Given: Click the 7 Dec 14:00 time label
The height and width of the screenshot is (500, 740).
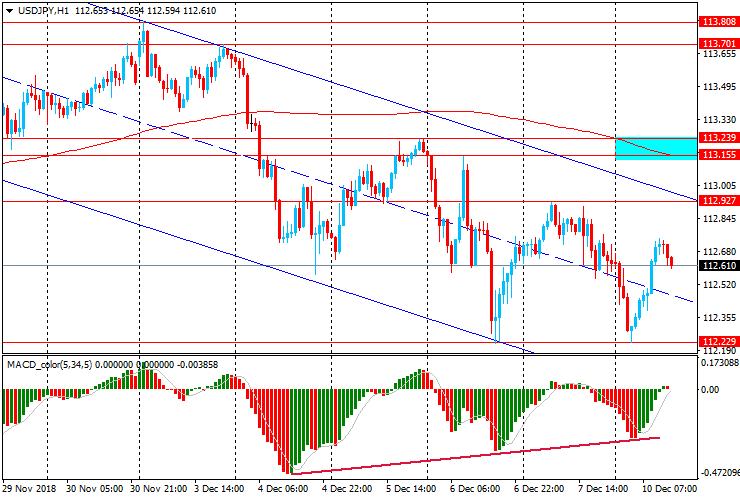Looking at the screenshot, I should 603,488.
